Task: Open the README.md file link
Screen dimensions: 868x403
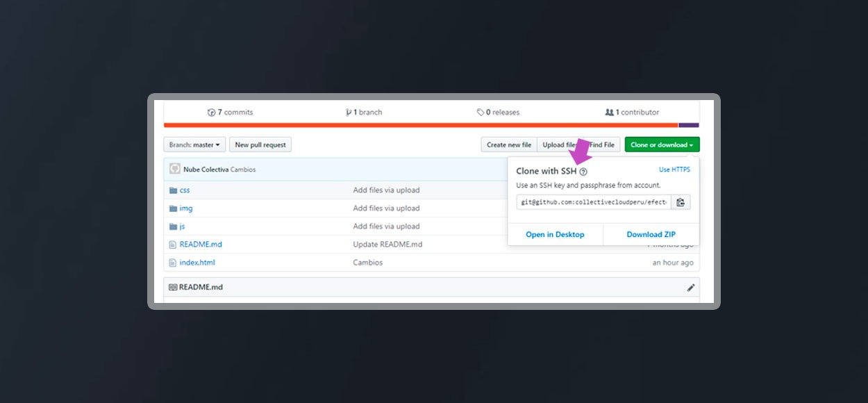Action: coord(201,245)
